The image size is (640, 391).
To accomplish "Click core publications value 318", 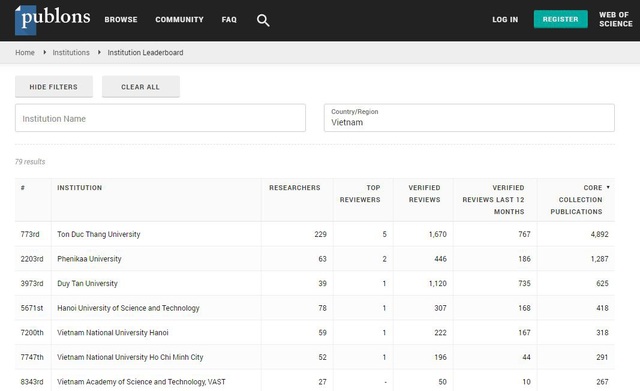I will 602,333.
